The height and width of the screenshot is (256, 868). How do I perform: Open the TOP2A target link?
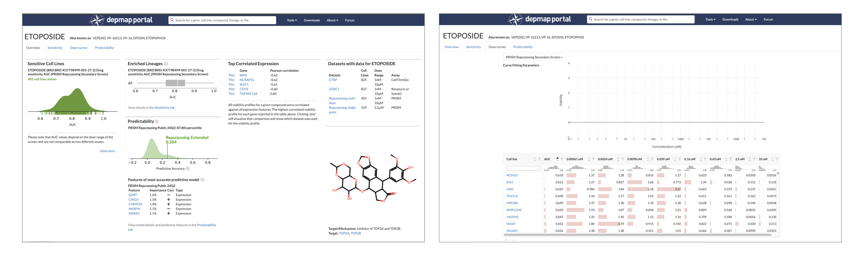point(344,233)
